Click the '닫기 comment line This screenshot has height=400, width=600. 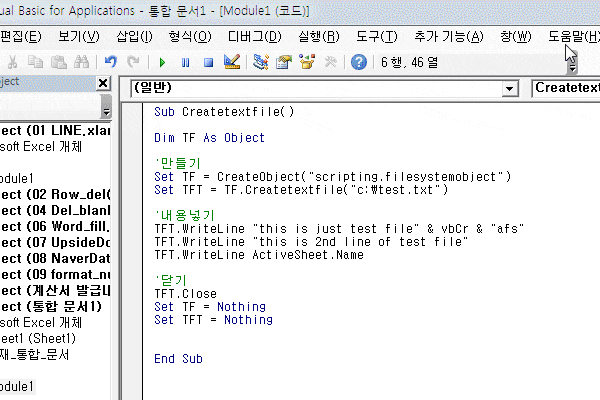171,281
